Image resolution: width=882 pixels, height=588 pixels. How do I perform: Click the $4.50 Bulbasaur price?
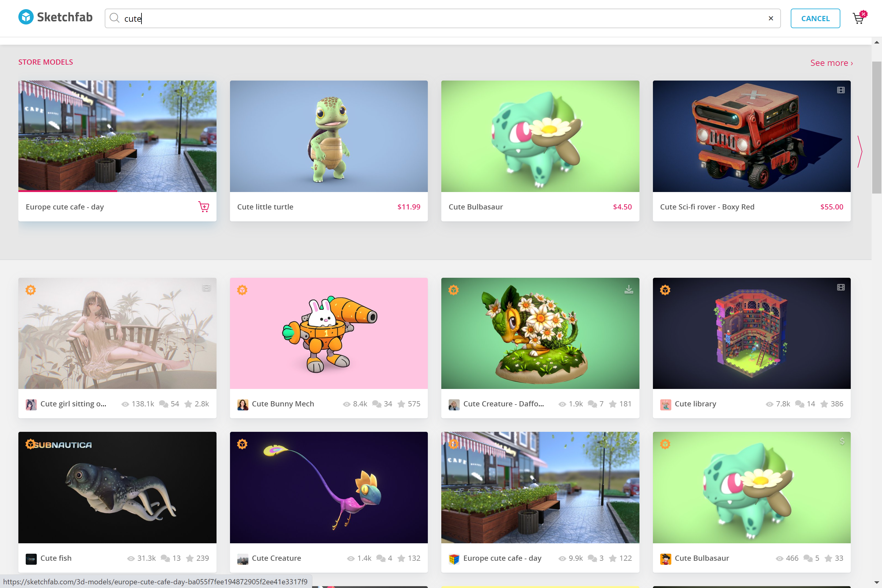622,207
